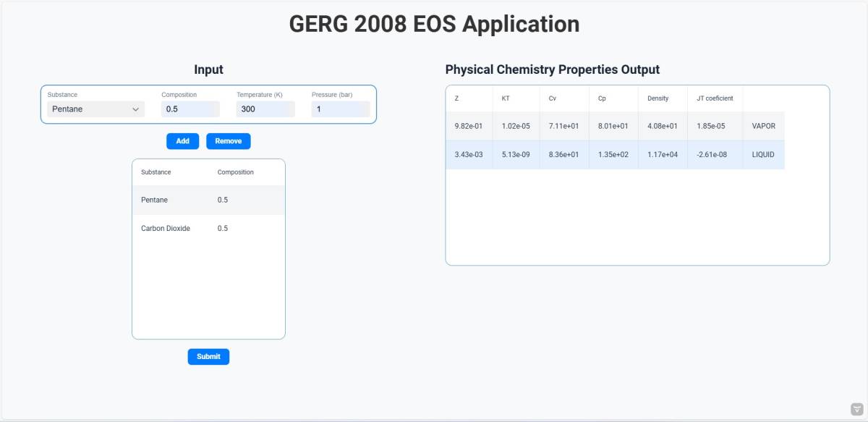Click the Substance column header in list
The width and height of the screenshot is (868, 422).
tap(156, 172)
